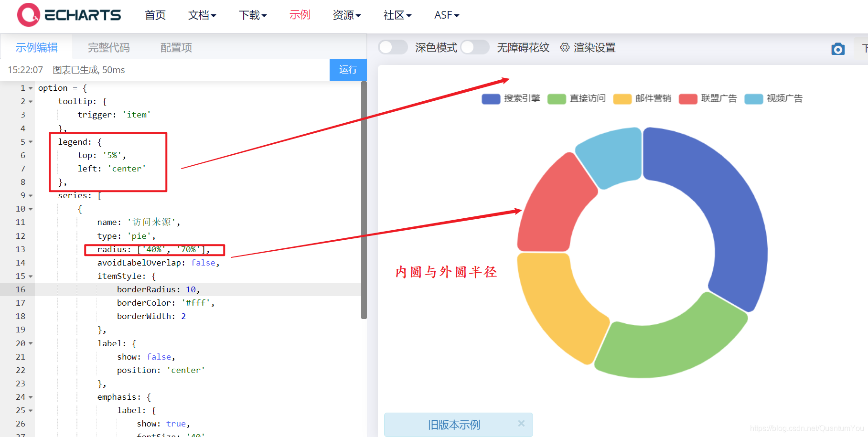Screen dimensions: 868x437
Task: Collapse fold arrow at line 10
Action: (31, 209)
